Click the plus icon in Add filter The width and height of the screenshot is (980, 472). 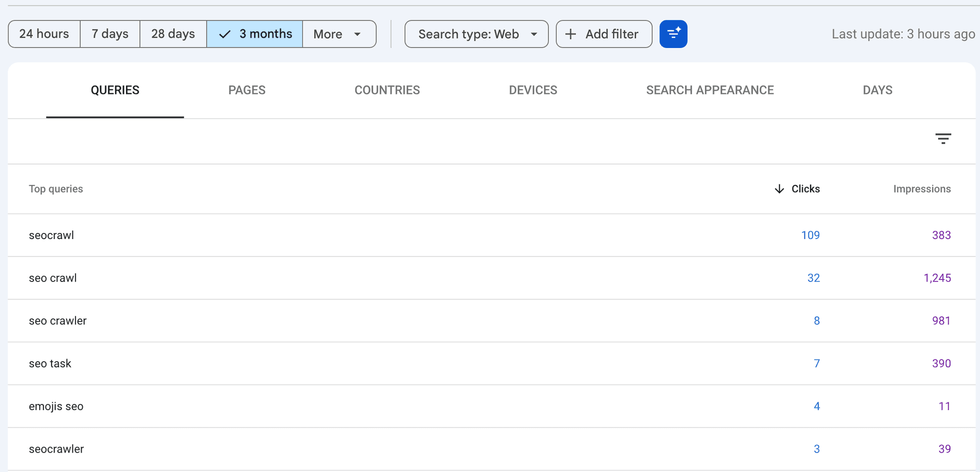pyautogui.click(x=571, y=34)
